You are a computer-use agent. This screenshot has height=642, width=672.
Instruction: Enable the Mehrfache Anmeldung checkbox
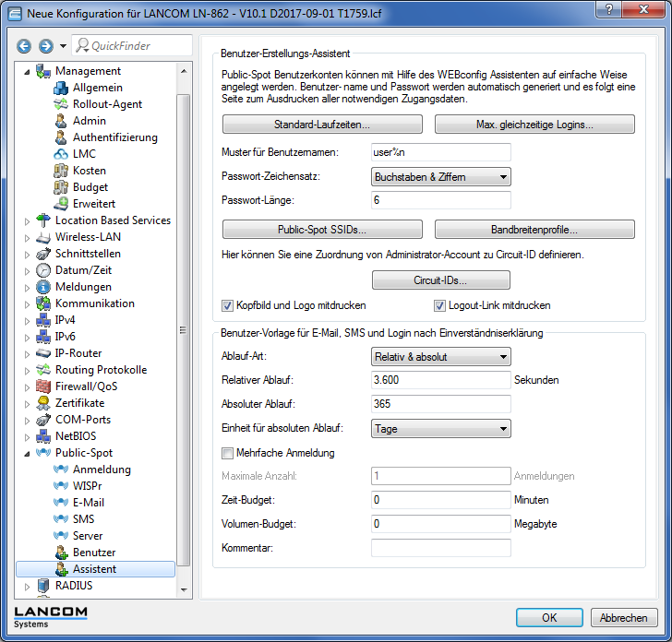(x=228, y=453)
